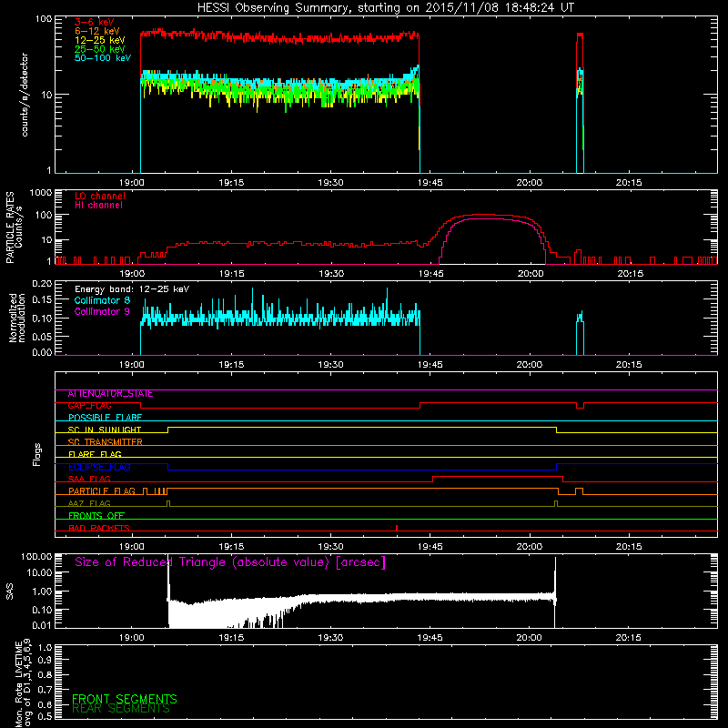The image size is (728, 728).
Task: Click the collimator 8 modulation blip after 20:00
Action: coord(580,333)
